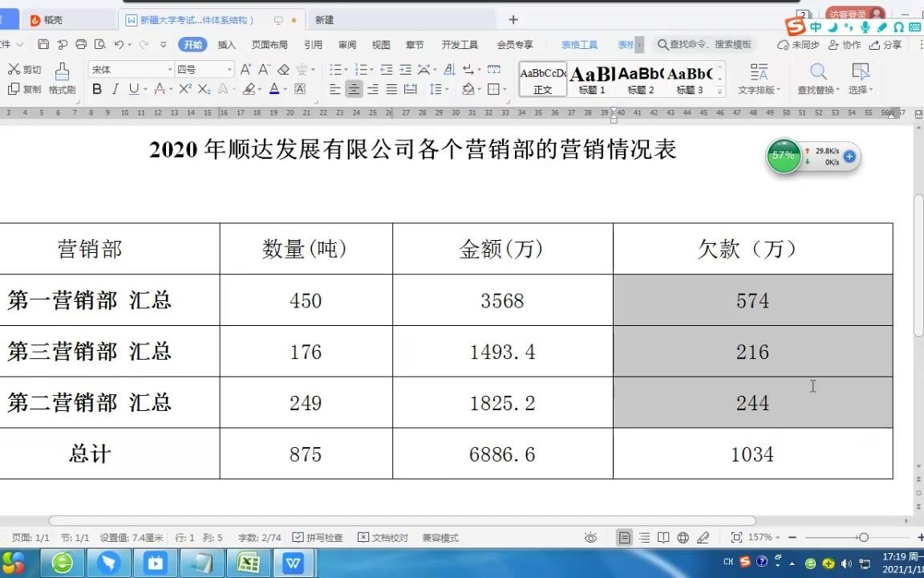Open the 表格工具 contextual tab
The image size is (924, 578).
579,44
